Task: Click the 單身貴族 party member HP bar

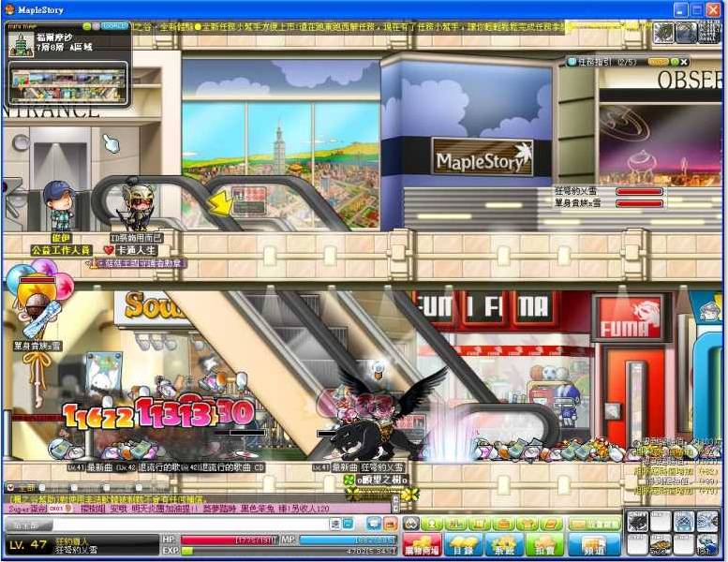Action: point(639,203)
